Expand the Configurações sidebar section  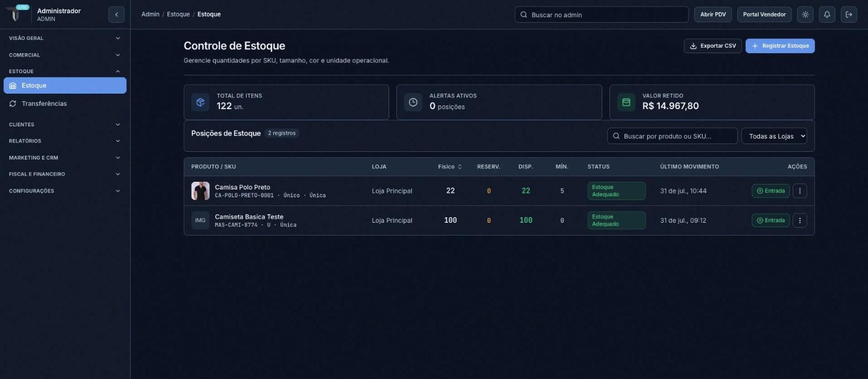[x=64, y=191]
